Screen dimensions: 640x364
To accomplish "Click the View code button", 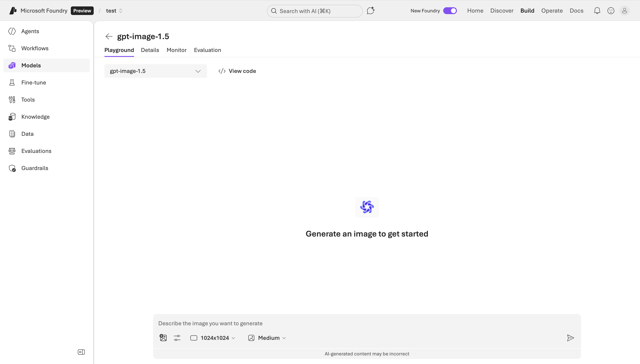I will pyautogui.click(x=237, y=71).
